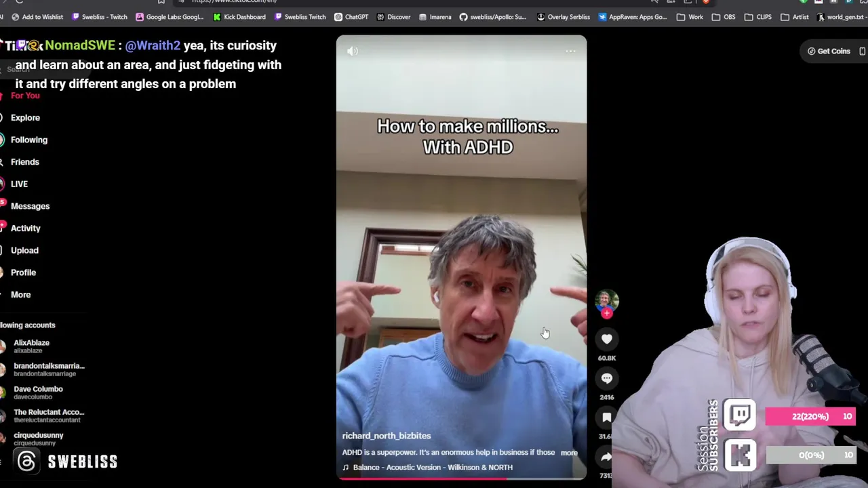Open swebliss/Apollo GitHub bookmark

coord(492,17)
